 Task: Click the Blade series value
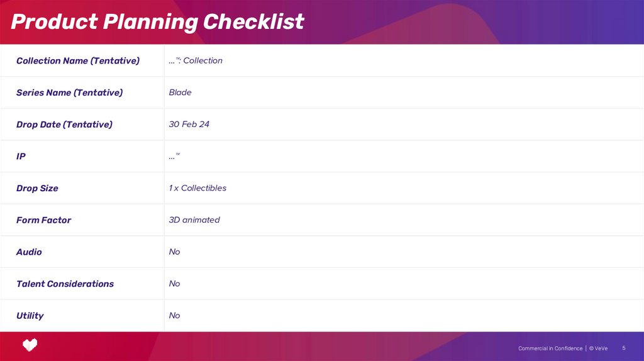click(180, 92)
